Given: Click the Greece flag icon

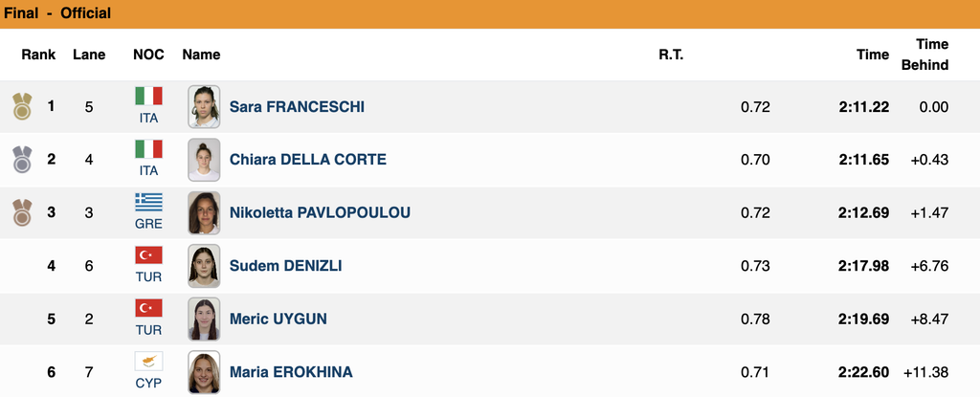Looking at the screenshot, I should (148, 202).
